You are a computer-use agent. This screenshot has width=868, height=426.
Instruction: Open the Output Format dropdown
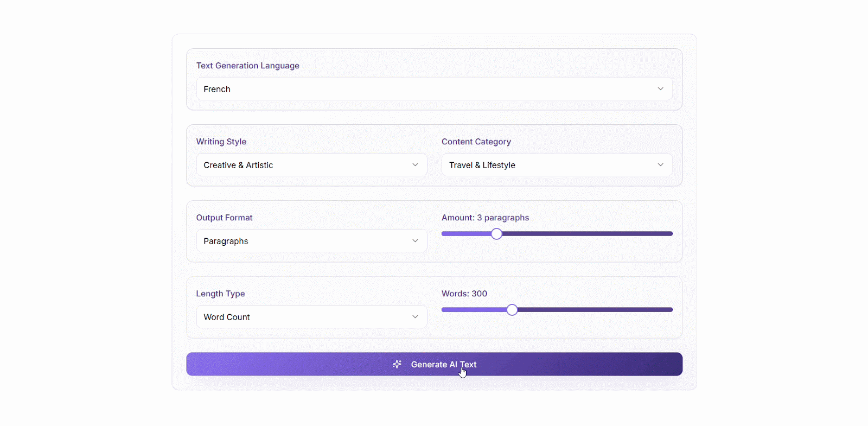[311, 241]
